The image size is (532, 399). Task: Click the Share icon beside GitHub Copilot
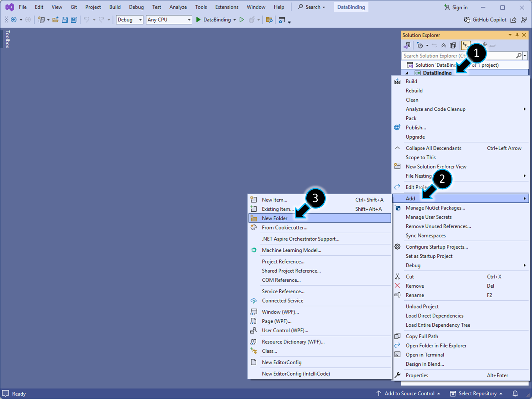(513, 20)
